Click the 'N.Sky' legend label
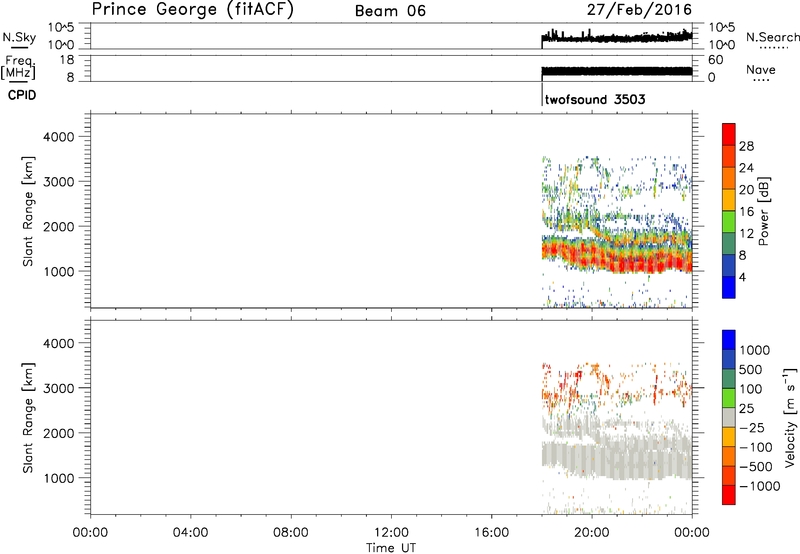The width and height of the screenshot is (800, 554). point(17,37)
